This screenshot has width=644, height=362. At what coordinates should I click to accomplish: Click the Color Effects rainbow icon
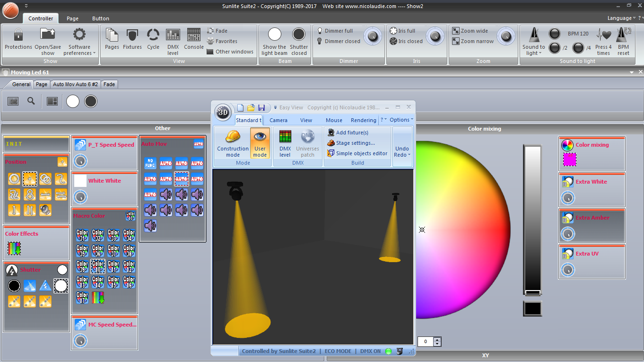[14, 248]
